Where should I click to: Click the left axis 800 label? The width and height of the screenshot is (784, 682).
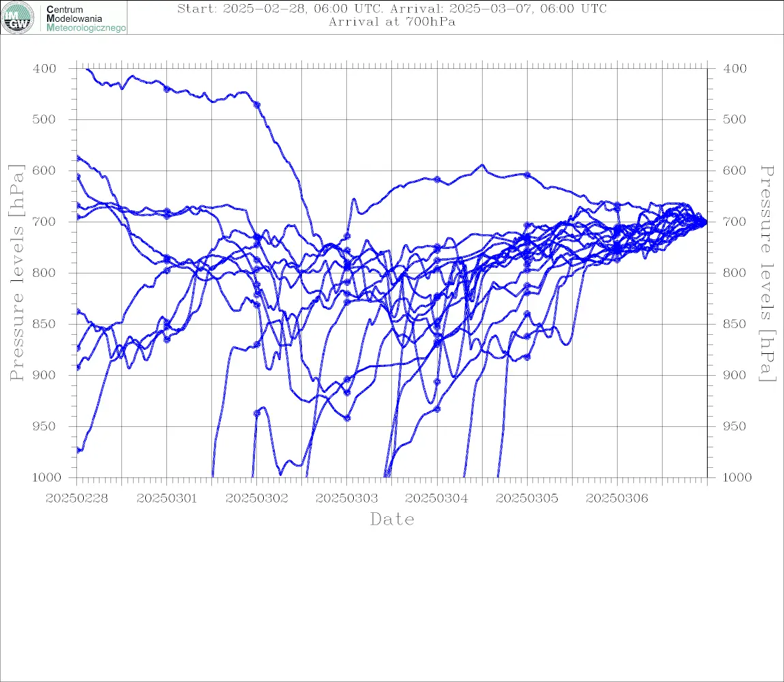point(44,273)
